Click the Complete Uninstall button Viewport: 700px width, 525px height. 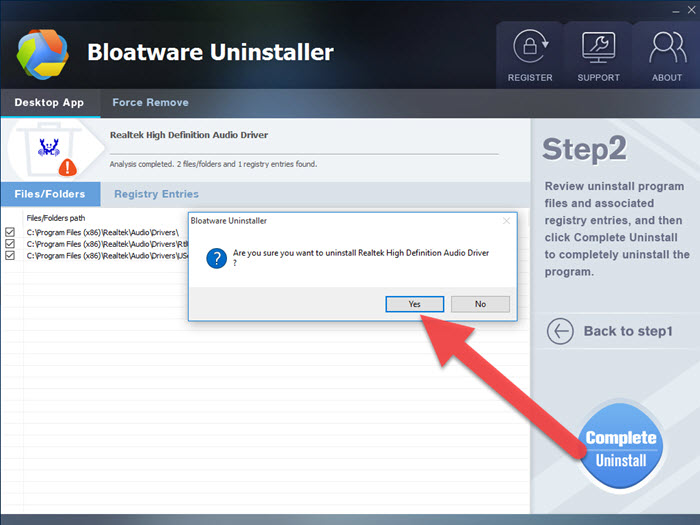point(621,446)
